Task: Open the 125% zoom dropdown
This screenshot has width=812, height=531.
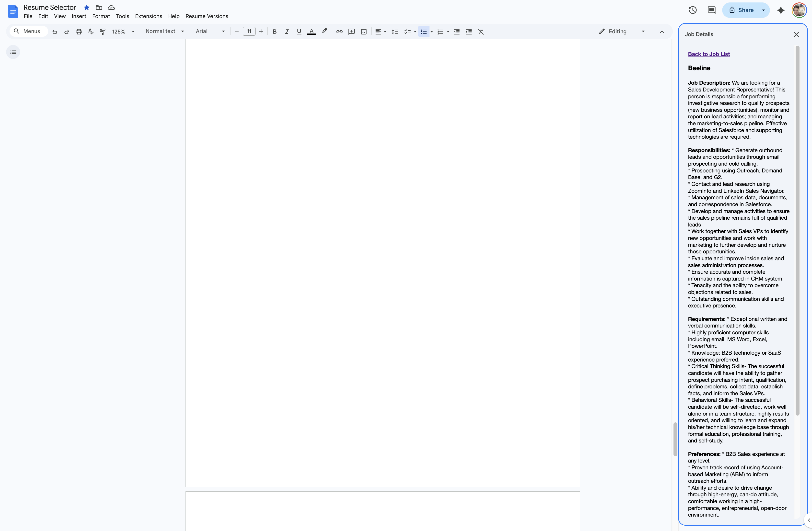Action: (x=123, y=32)
